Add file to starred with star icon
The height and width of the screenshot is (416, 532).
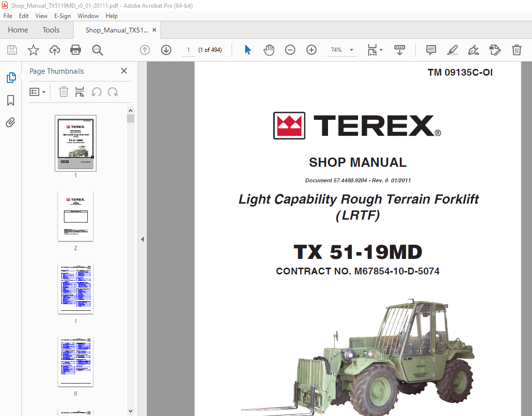pyautogui.click(x=33, y=50)
